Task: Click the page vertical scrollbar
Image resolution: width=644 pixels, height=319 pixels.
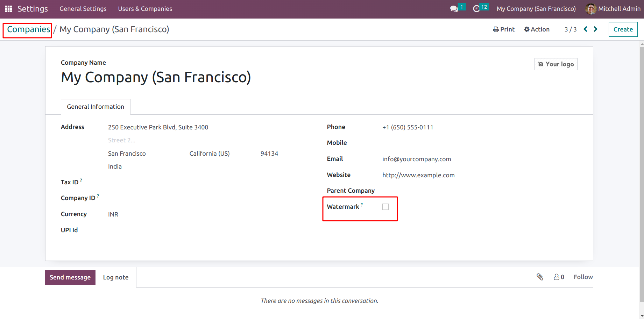Action: (642, 174)
